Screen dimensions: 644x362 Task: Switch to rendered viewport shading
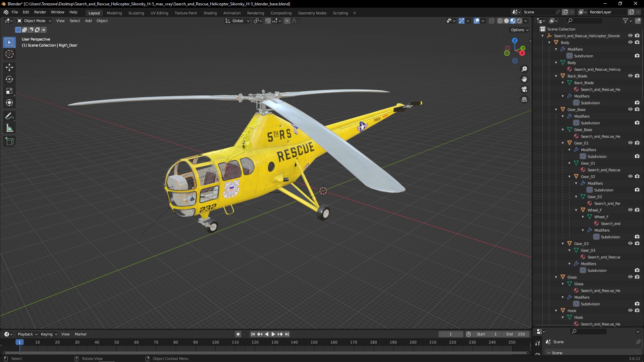tap(519, 21)
